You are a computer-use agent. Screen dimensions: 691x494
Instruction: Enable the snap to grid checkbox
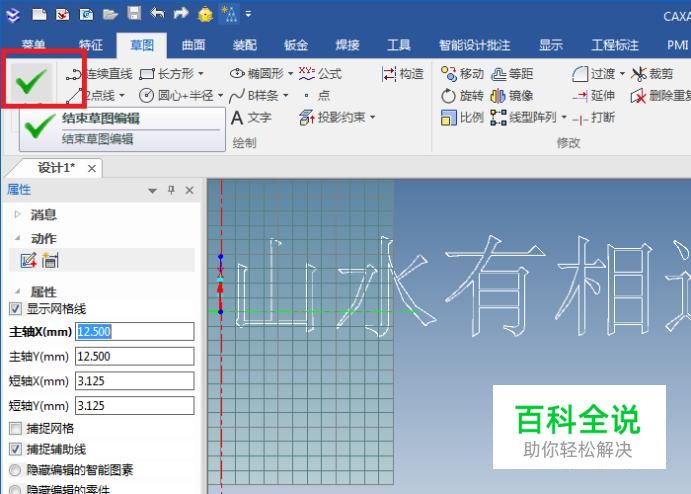pos(15,428)
